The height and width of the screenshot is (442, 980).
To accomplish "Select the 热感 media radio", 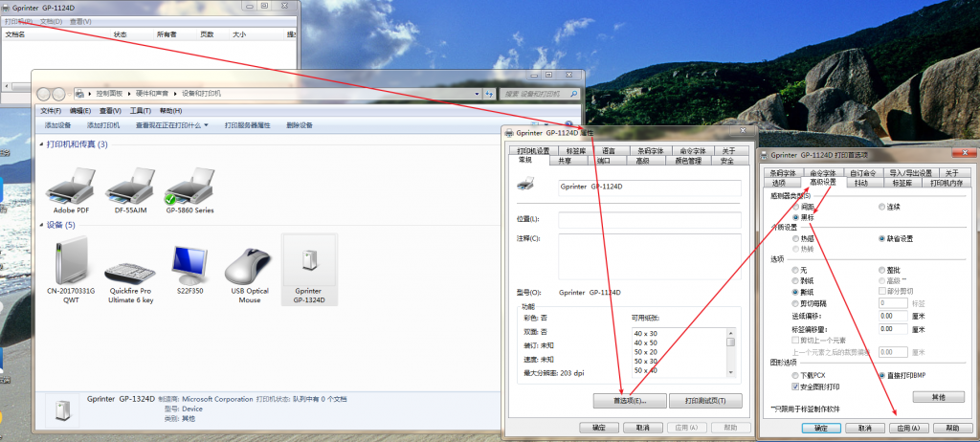I will [x=795, y=239].
